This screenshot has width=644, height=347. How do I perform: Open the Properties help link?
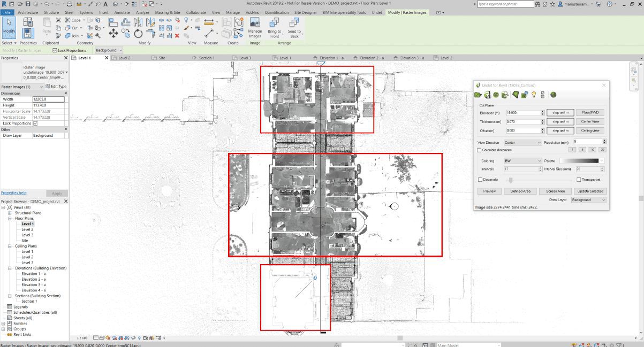pyautogui.click(x=13, y=192)
